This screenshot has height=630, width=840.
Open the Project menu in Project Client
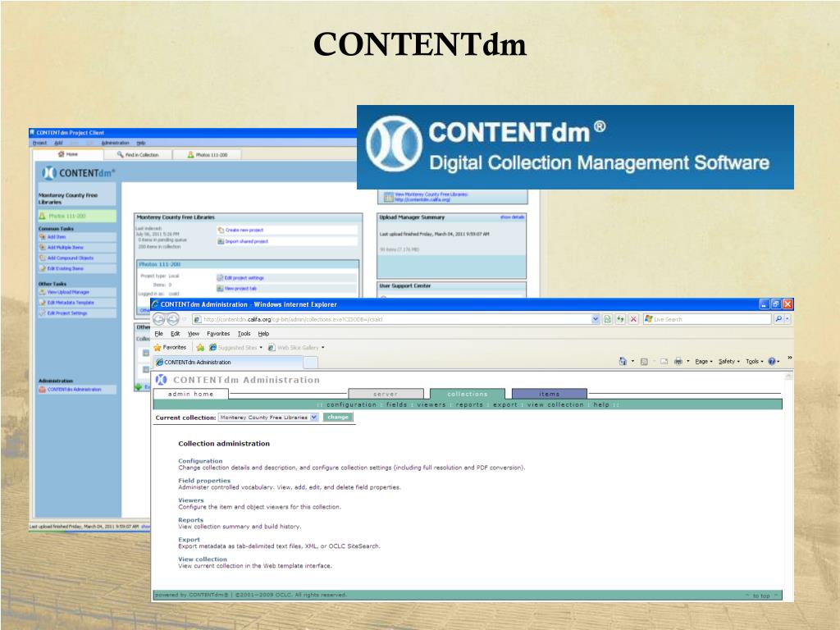click(39, 143)
